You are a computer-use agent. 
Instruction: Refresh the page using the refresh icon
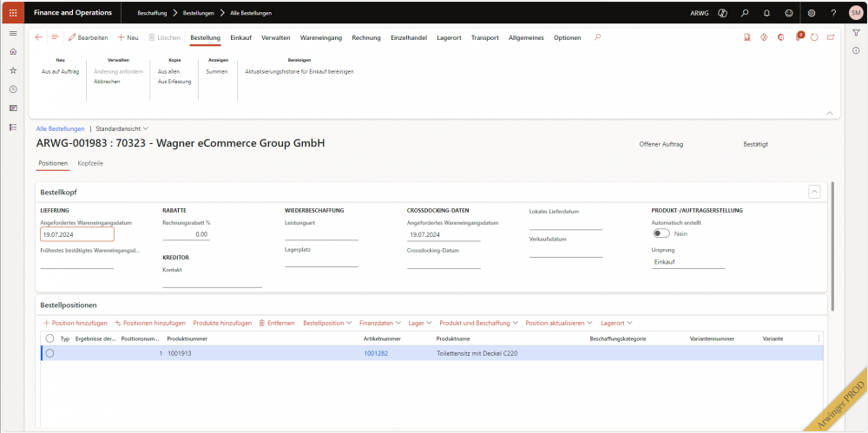(814, 37)
